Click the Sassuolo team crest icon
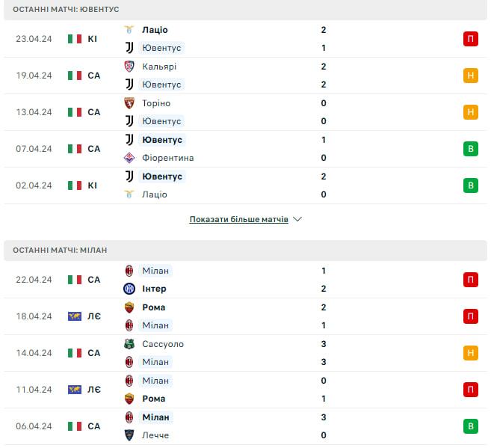Viewport: 491px width, 448px height. click(x=129, y=344)
